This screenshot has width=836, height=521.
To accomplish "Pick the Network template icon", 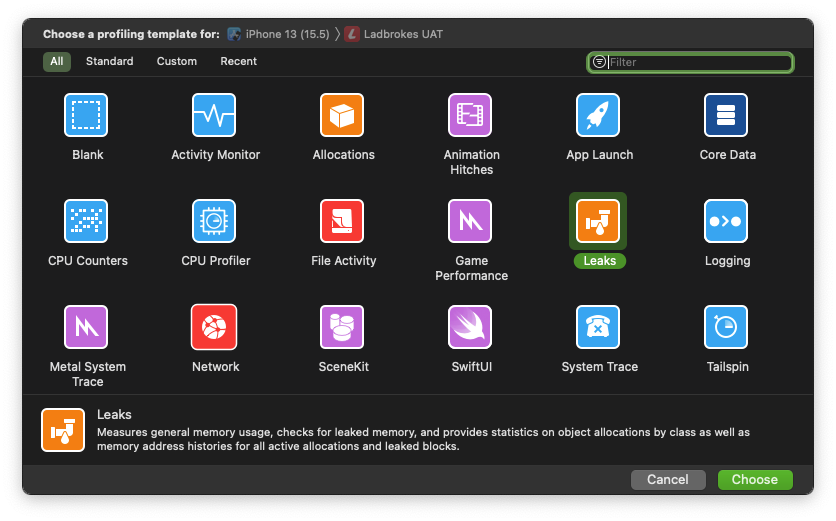I will click(x=214, y=327).
